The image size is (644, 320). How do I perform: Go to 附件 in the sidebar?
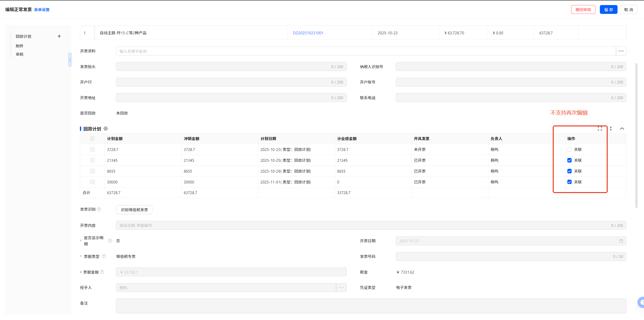tap(20, 46)
